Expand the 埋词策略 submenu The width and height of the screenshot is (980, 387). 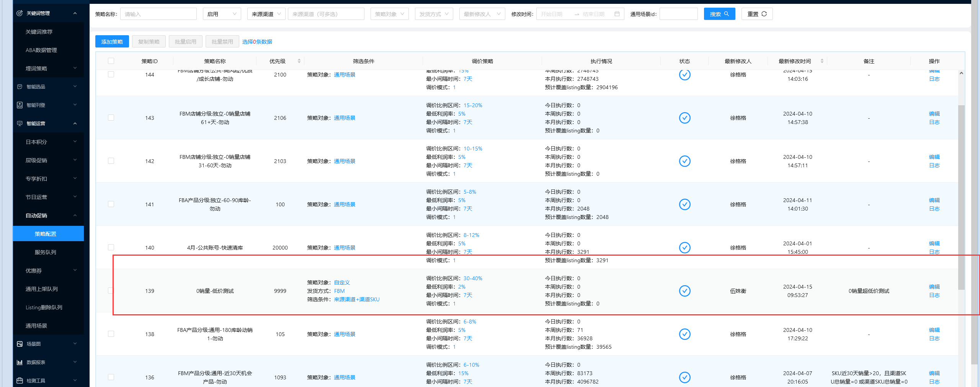(49, 68)
